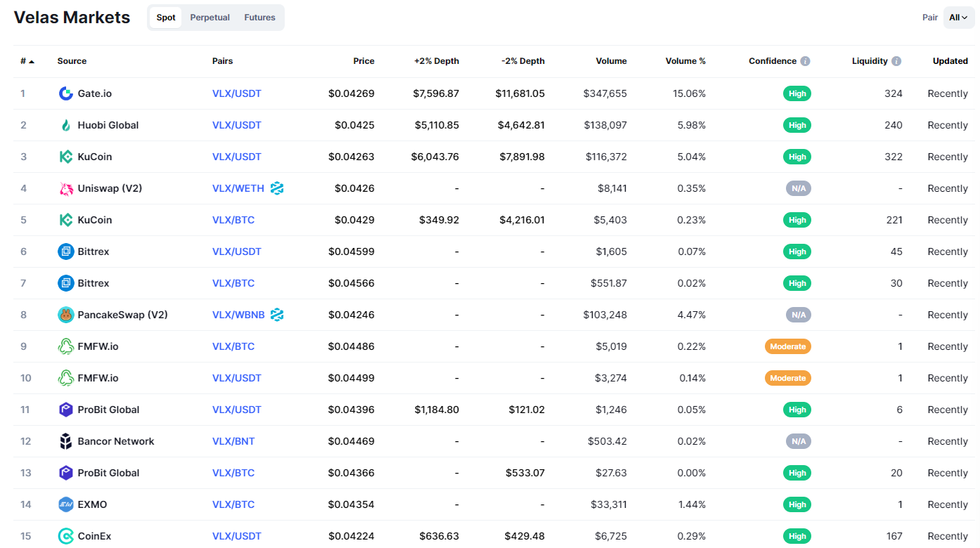Click the ProBit Global logo in row 13
Viewport: 980px width, 548px height.
(x=65, y=473)
